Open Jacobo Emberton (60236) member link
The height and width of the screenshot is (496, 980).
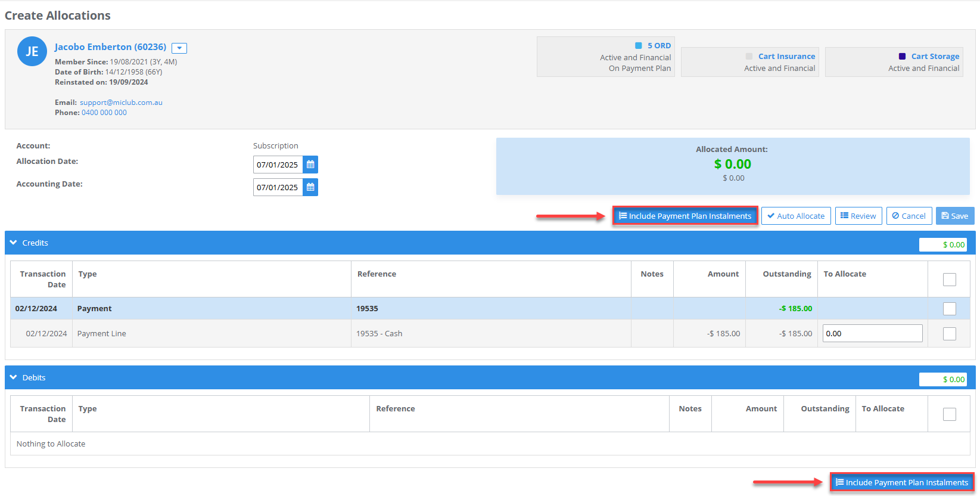(x=110, y=46)
